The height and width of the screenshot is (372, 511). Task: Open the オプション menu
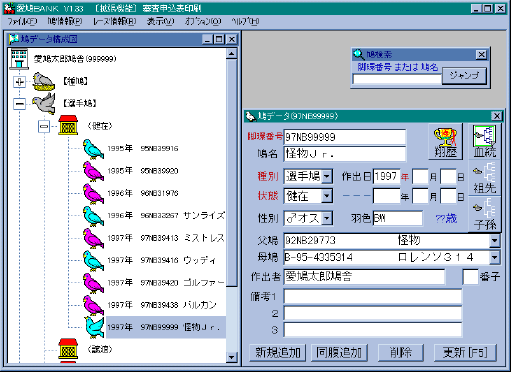[x=203, y=22]
